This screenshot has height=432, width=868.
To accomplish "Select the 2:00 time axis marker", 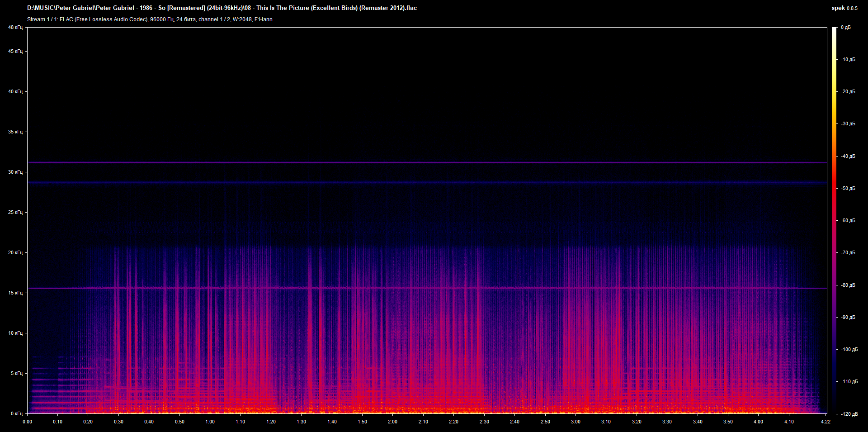I will tap(392, 422).
